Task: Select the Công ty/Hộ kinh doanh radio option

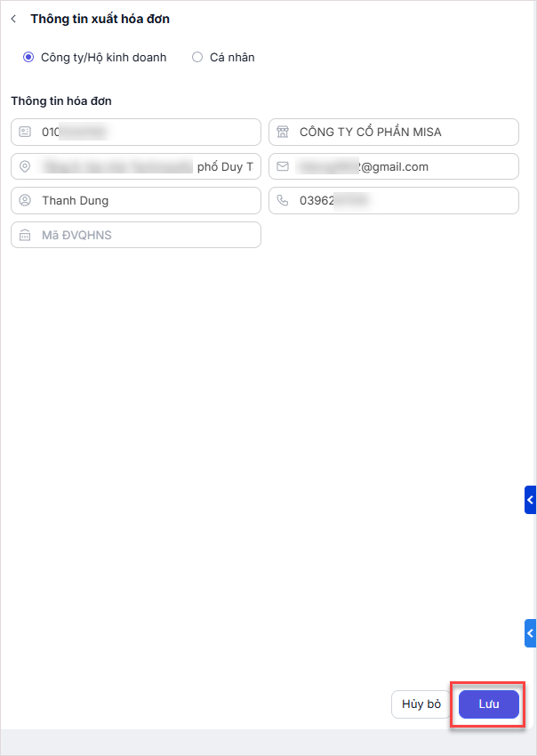Action: 28,57
